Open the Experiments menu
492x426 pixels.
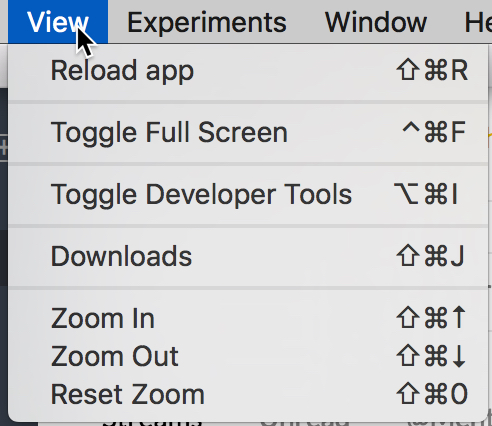coord(207,23)
